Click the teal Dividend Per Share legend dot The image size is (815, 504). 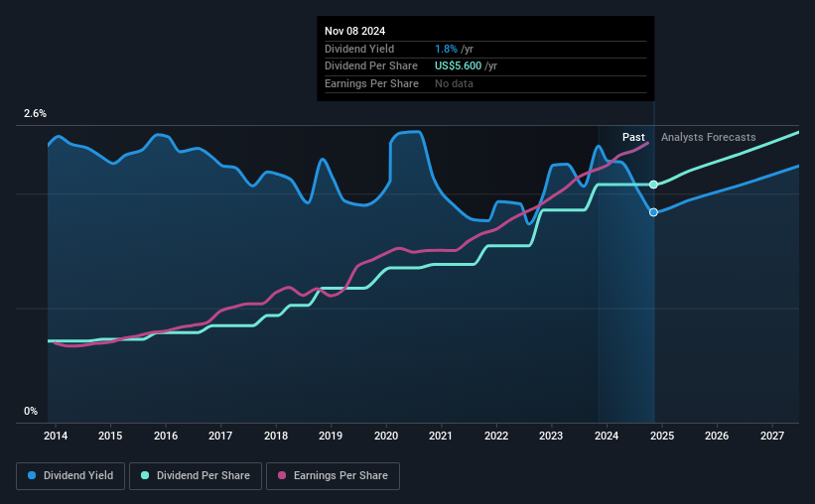coord(145,475)
